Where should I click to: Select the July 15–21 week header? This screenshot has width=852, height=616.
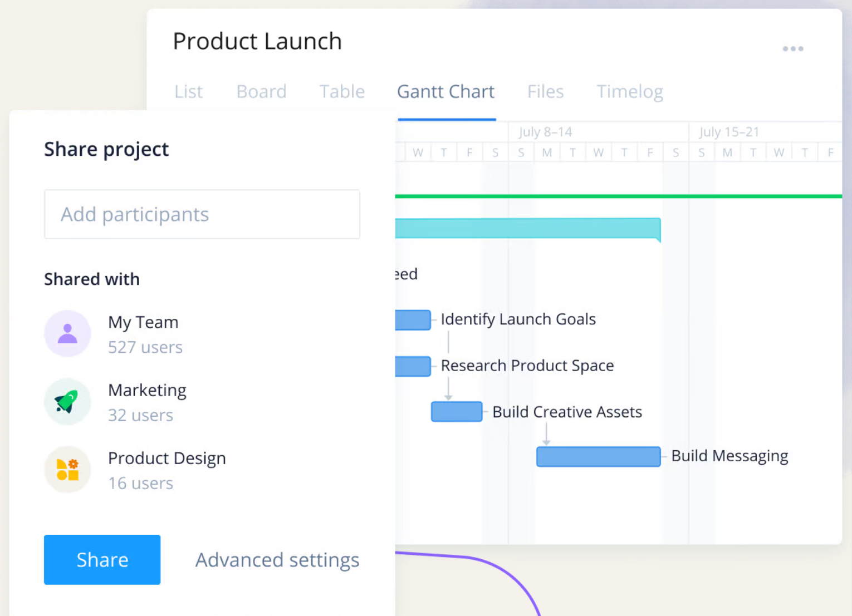pos(729,132)
